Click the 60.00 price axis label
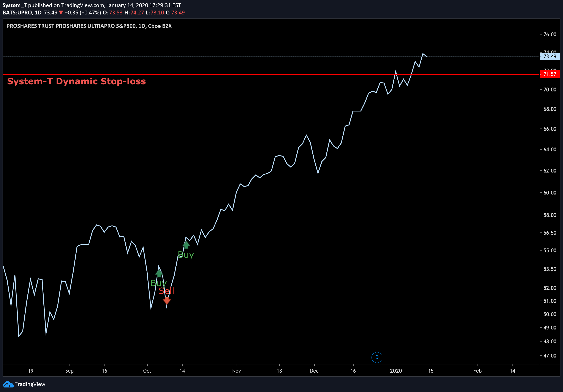The width and height of the screenshot is (563, 392). coord(550,193)
